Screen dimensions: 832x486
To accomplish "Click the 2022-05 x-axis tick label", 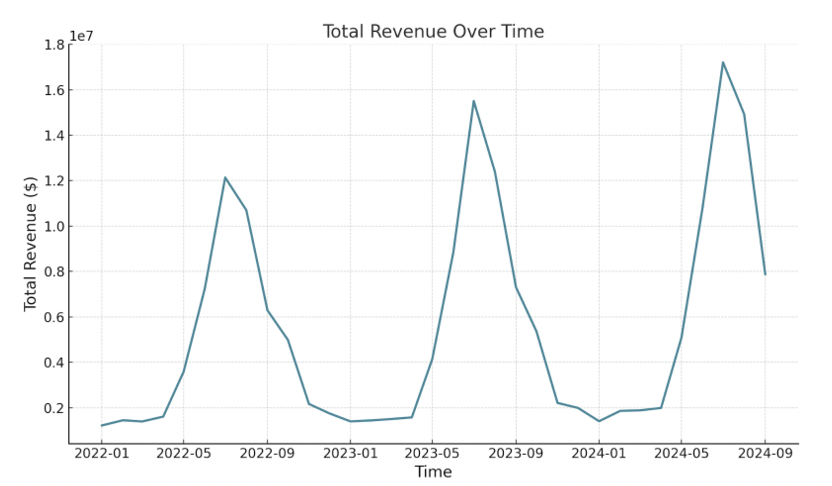I will point(183,453).
